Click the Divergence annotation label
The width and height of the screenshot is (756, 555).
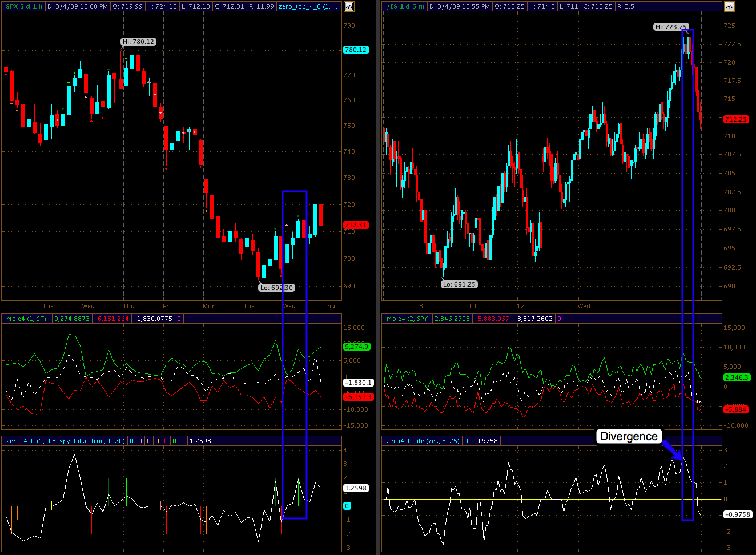pyautogui.click(x=629, y=436)
